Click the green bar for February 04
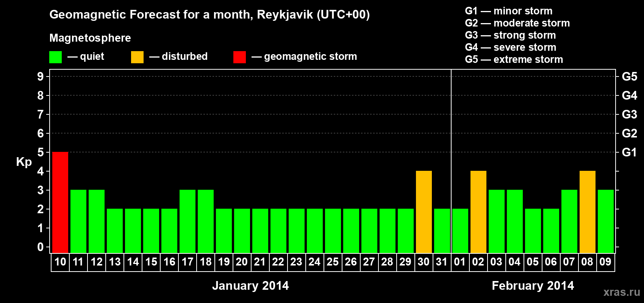 515,221
